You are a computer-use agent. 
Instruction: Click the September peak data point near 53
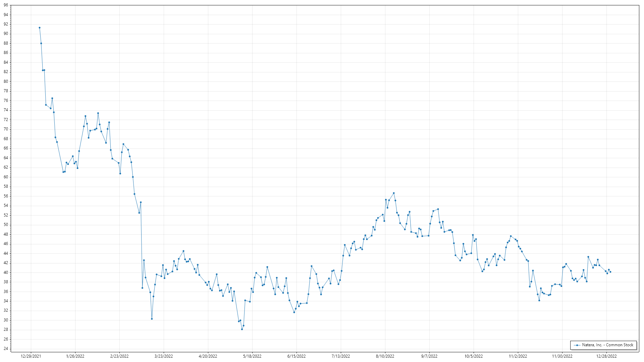438,209
